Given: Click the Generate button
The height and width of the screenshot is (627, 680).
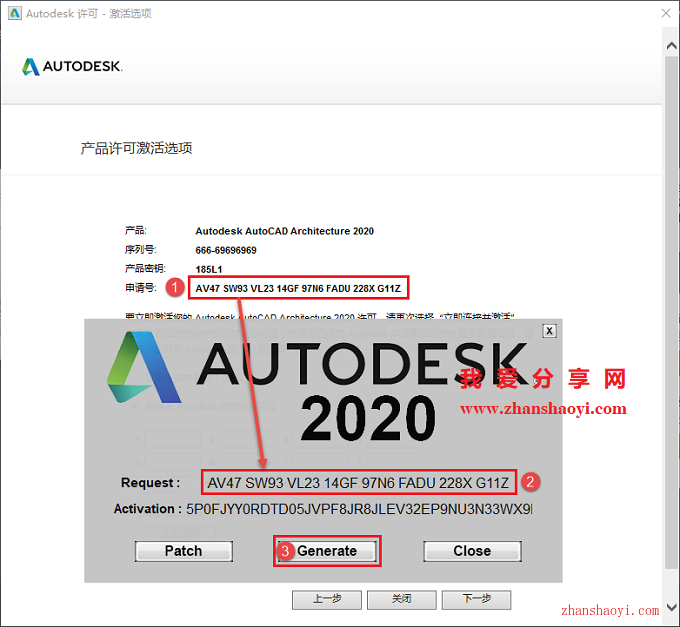Looking at the screenshot, I should pos(327,551).
